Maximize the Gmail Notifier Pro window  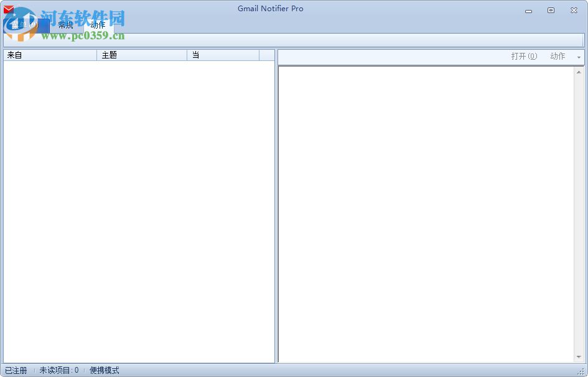point(551,11)
